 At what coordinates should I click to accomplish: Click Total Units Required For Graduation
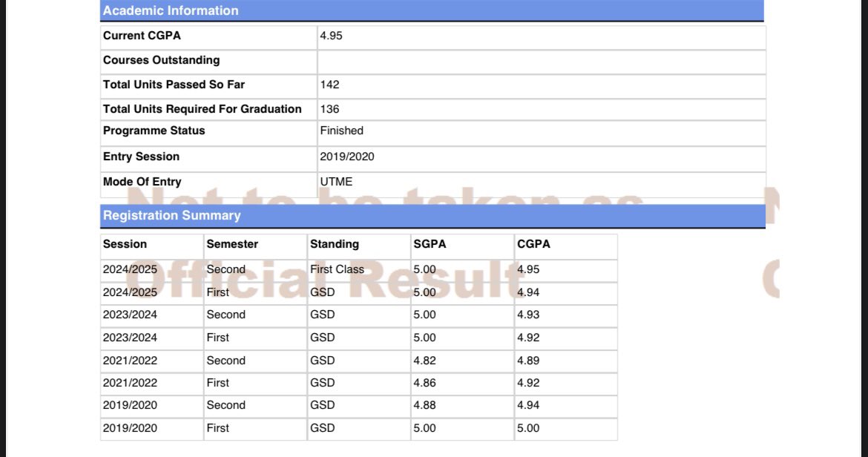tap(203, 108)
